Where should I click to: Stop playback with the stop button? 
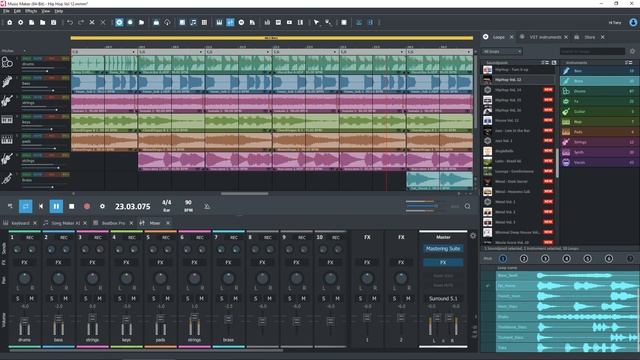[x=72, y=207]
